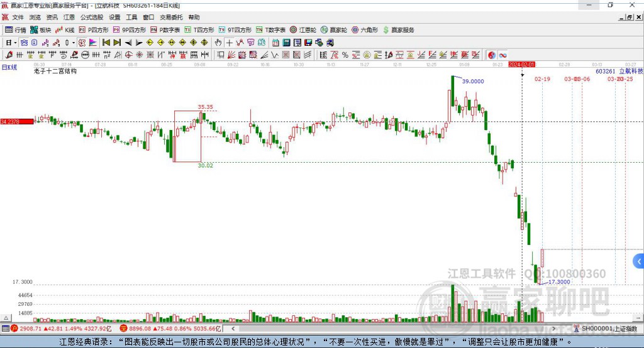Select the spiral drawing tool
Screen dimensions: 644x348
point(64,55)
